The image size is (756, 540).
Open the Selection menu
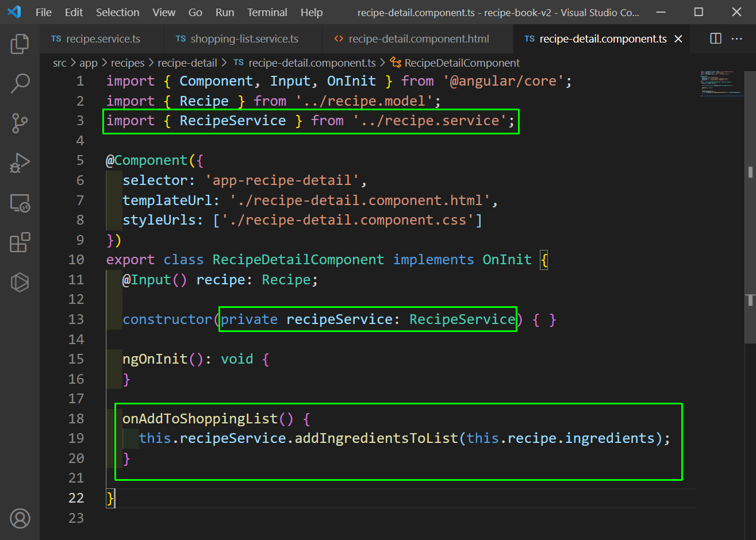click(x=117, y=12)
